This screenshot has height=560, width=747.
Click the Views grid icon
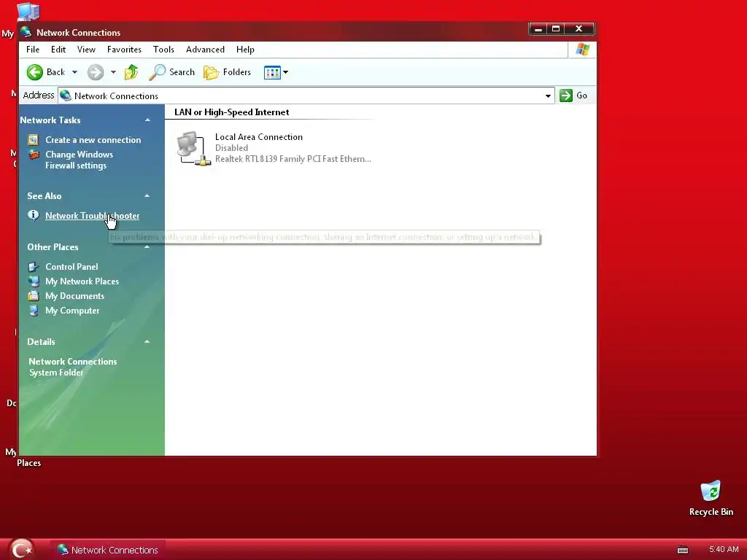272,72
